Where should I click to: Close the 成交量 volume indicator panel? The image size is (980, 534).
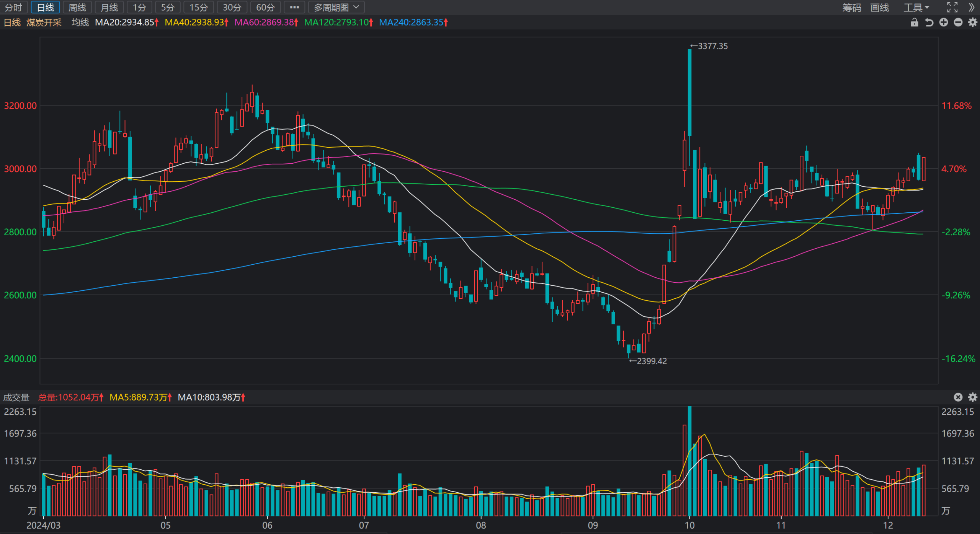(x=958, y=397)
